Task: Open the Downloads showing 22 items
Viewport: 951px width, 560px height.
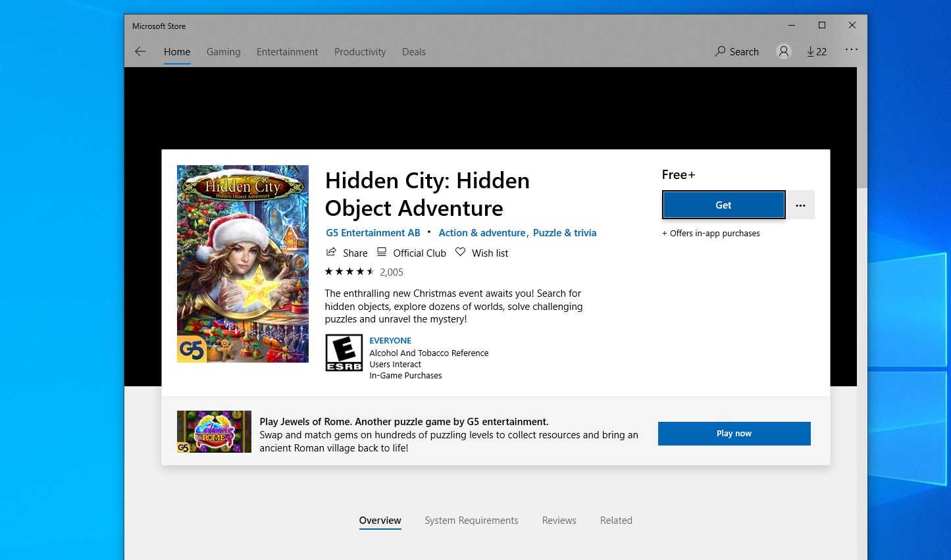Action: (x=816, y=51)
